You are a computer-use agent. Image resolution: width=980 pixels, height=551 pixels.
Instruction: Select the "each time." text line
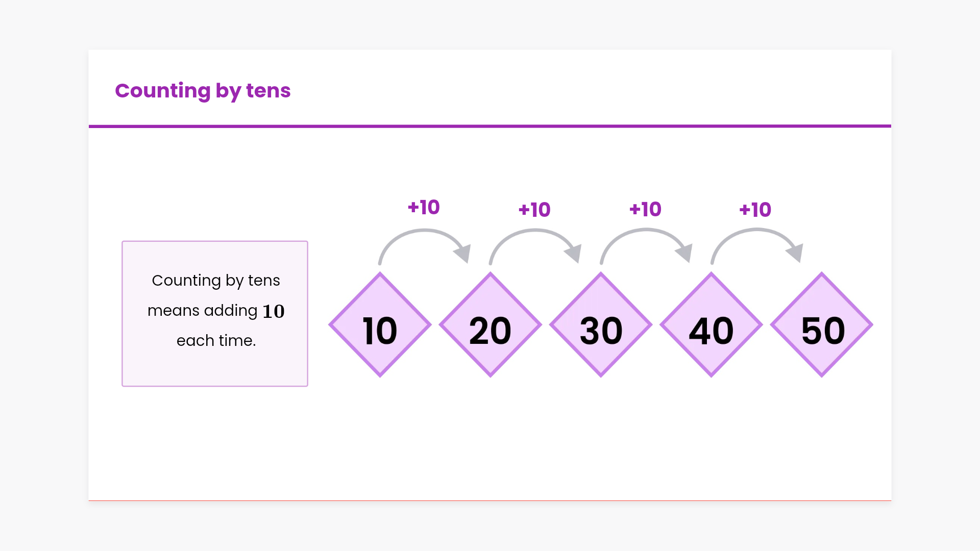point(216,340)
